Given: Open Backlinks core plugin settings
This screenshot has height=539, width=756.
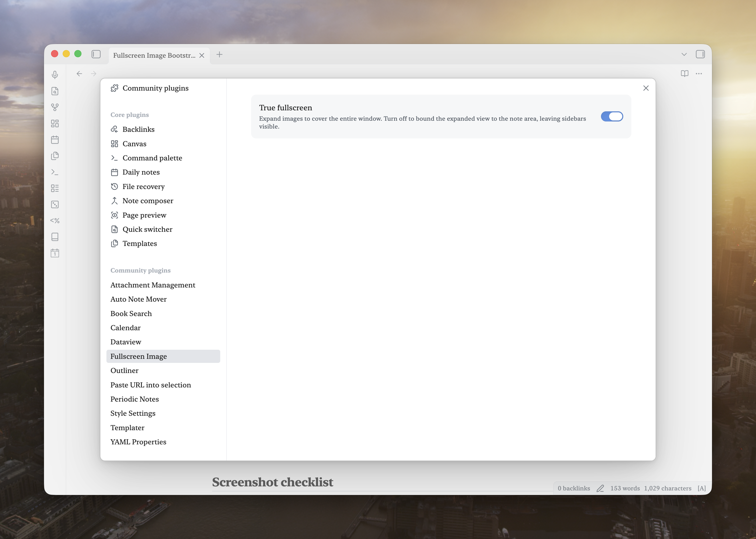Looking at the screenshot, I should pos(163,129).
